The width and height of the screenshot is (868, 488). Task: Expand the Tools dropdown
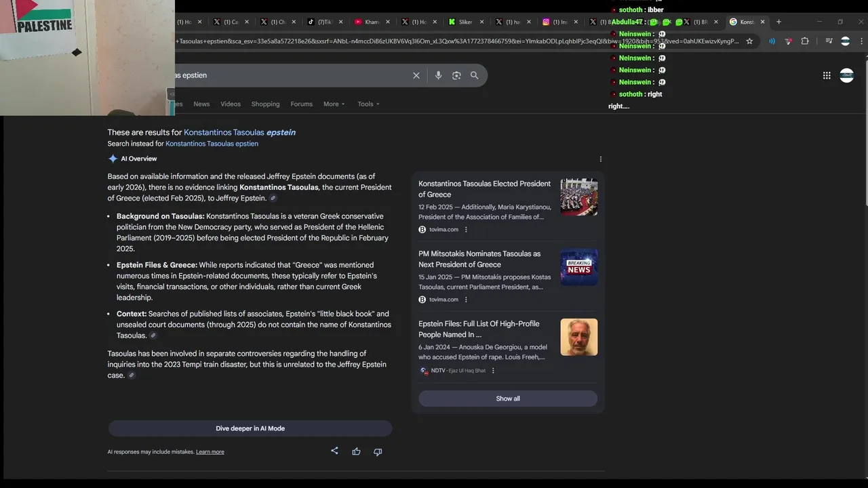click(369, 104)
